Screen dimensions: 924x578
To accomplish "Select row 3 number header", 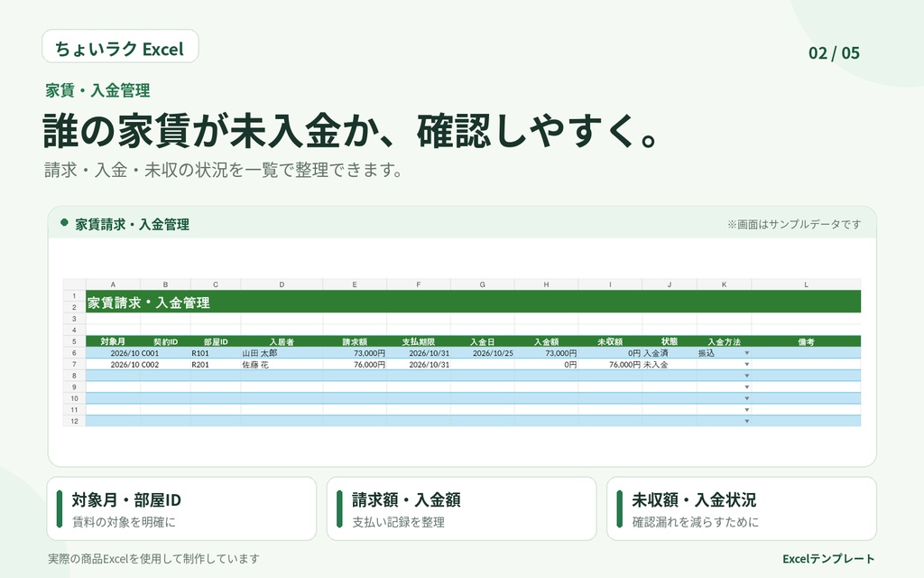I will coord(74,319).
